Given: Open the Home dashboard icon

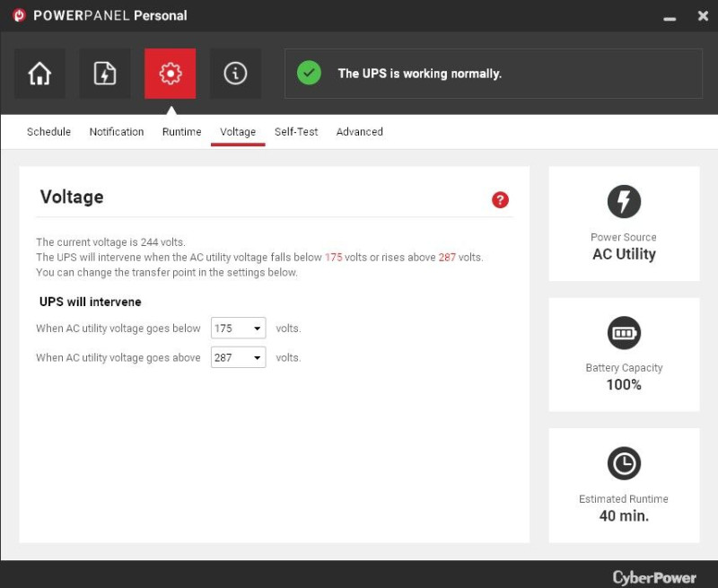Looking at the screenshot, I should (x=39, y=74).
